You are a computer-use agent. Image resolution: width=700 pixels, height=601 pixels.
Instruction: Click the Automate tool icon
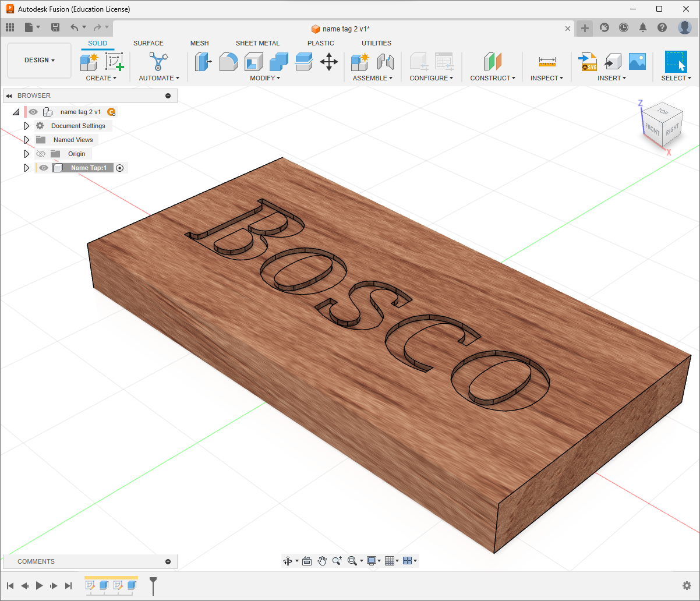coord(158,61)
